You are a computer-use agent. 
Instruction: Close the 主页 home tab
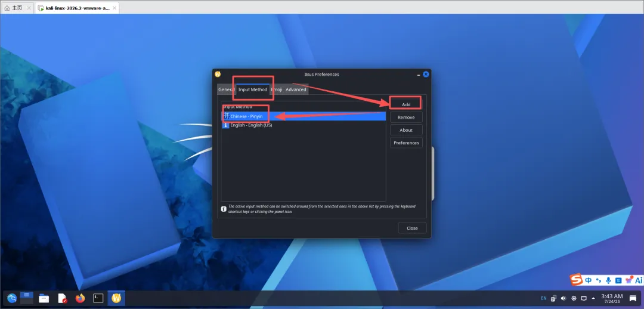29,8
